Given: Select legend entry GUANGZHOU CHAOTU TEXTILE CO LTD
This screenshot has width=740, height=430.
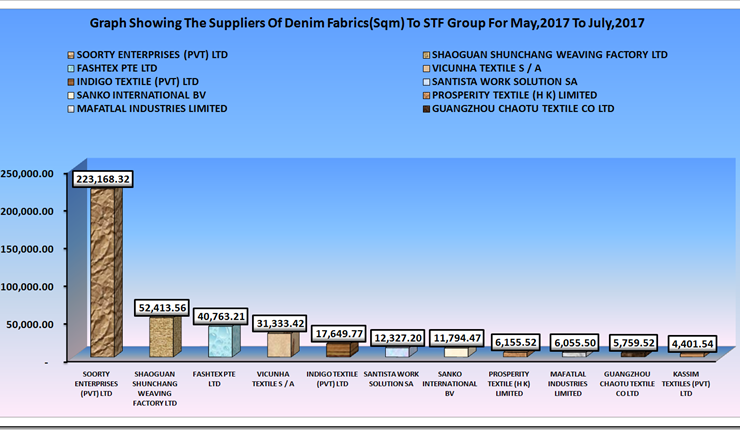Looking at the screenshot, I should pos(523,109).
